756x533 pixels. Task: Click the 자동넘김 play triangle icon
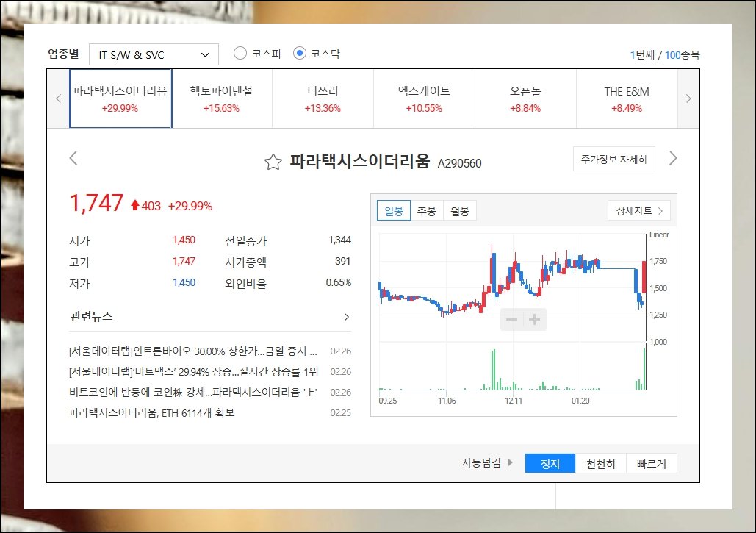pos(510,462)
